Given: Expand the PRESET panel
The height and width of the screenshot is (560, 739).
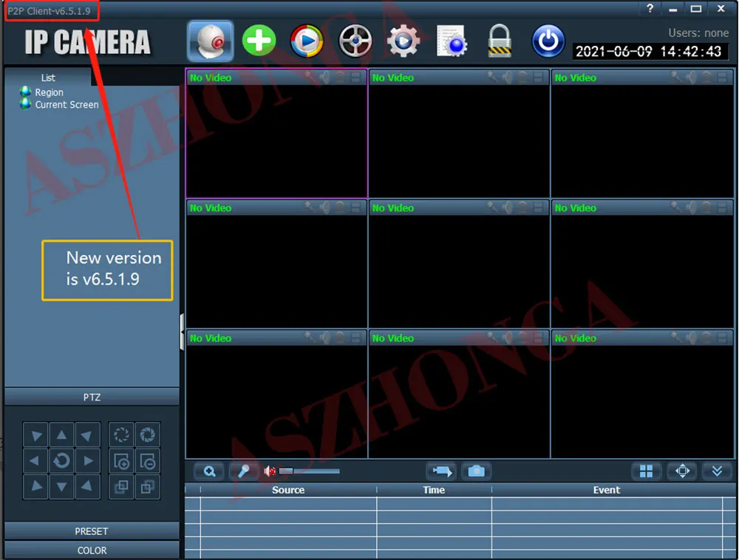Looking at the screenshot, I should 92,531.
